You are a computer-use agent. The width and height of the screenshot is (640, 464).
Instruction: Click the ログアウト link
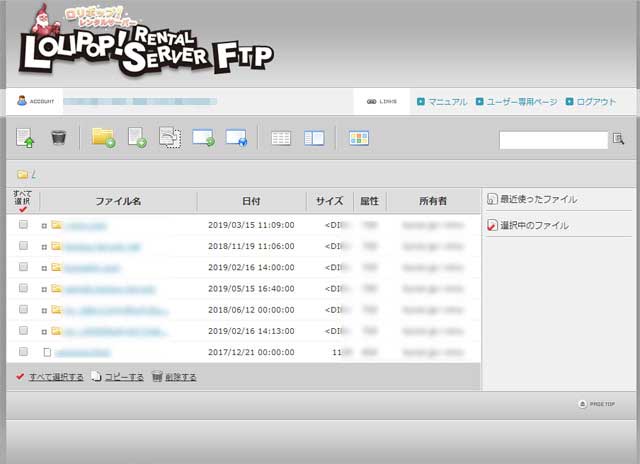pyautogui.click(x=596, y=102)
